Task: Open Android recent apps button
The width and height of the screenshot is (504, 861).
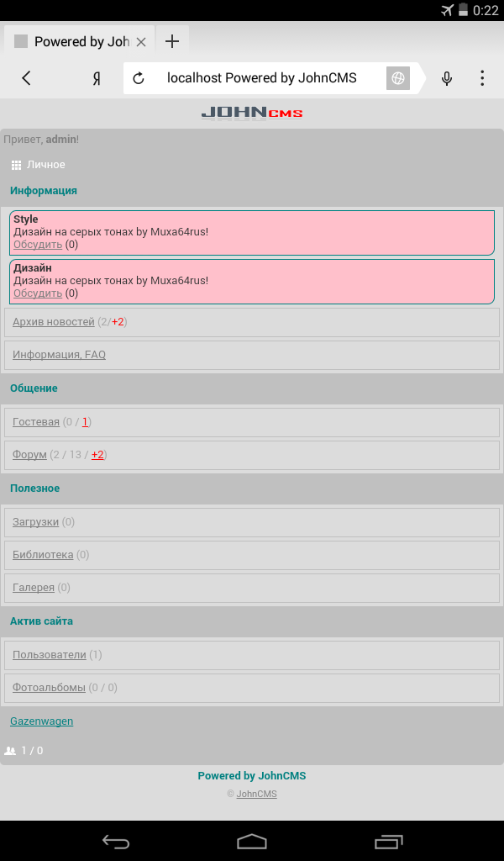Action: point(388,841)
